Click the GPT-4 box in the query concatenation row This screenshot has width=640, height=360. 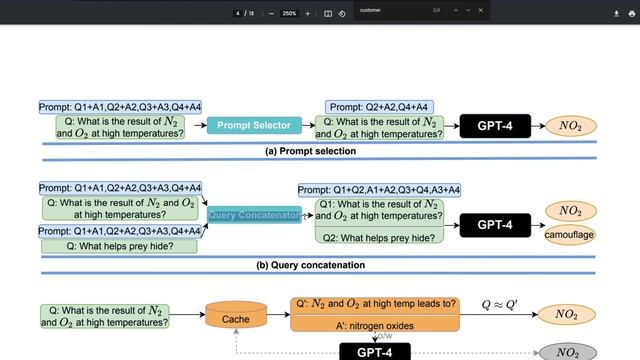[x=495, y=225]
